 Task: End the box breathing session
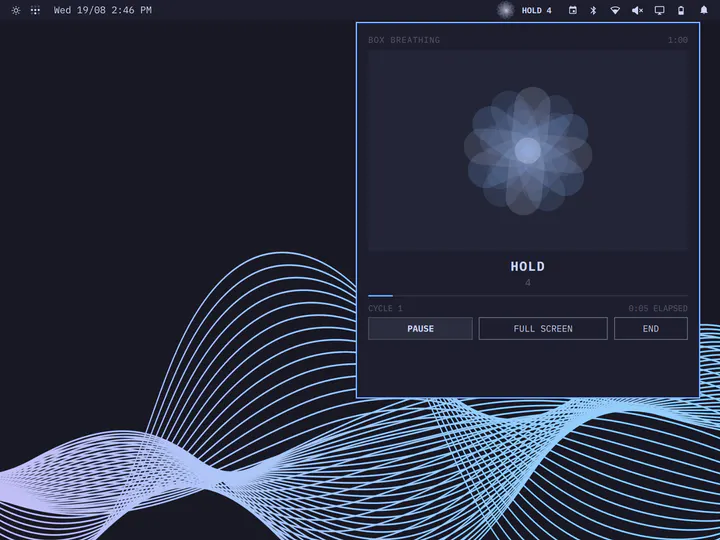click(x=651, y=329)
